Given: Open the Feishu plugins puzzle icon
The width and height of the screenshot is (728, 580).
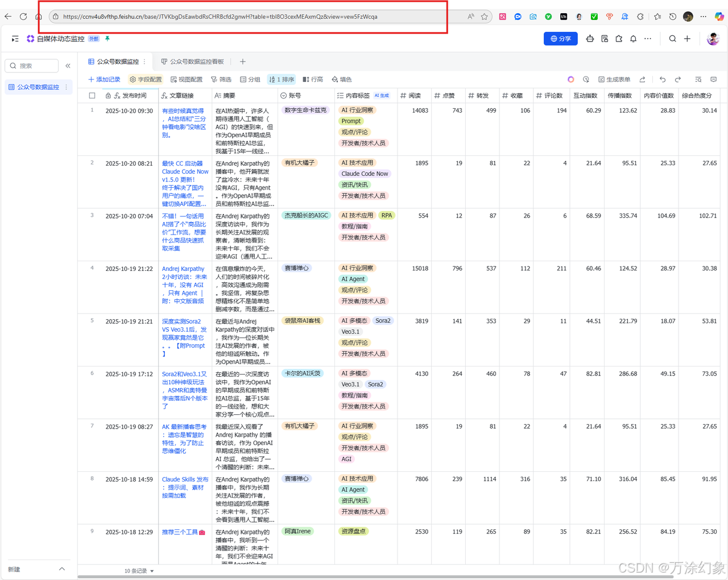Looking at the screenshot, I should click(x=619, y=39).
